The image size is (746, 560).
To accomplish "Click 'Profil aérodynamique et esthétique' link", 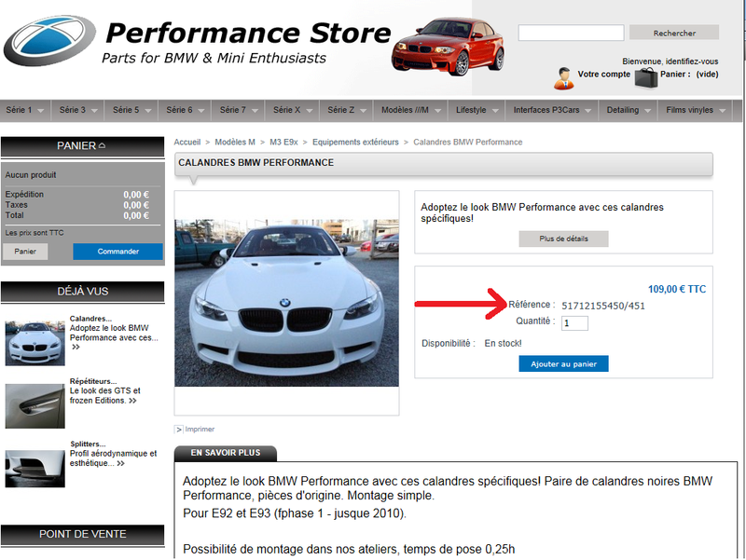I will pos(113,458).
